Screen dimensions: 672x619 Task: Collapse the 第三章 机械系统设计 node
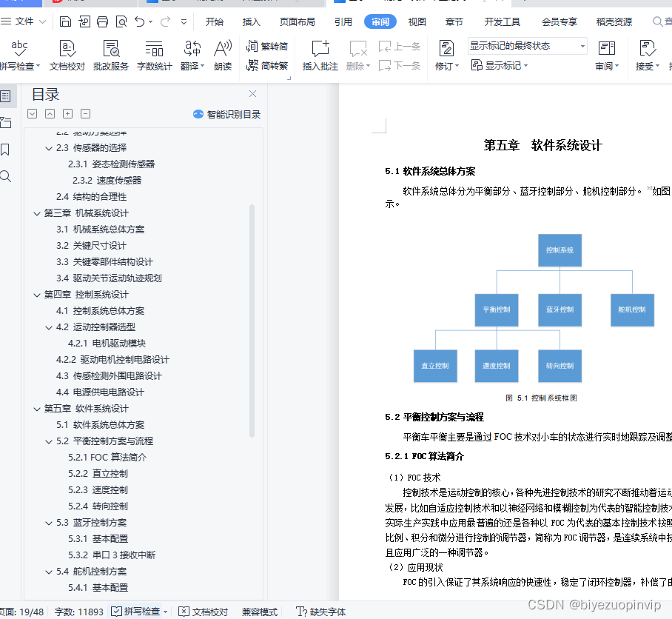tap(37, 213)
